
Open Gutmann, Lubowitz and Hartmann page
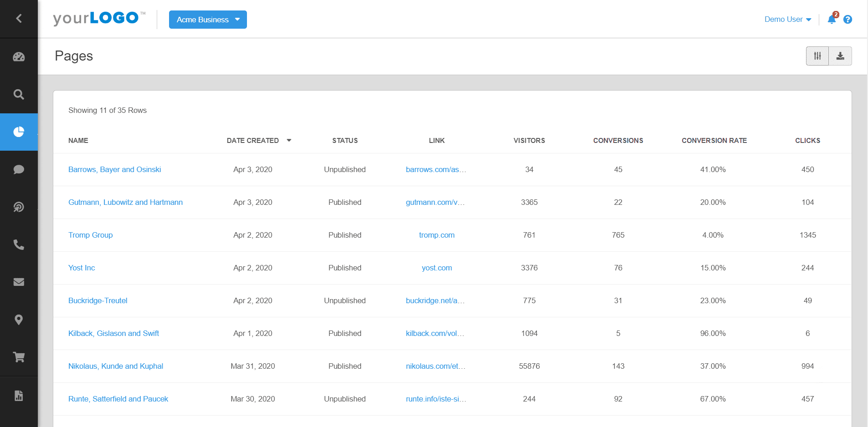[x=125, y=202]
